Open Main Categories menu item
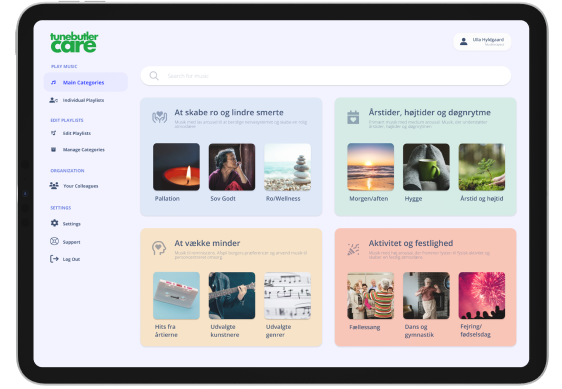562x389 pixels. [86, 82]
